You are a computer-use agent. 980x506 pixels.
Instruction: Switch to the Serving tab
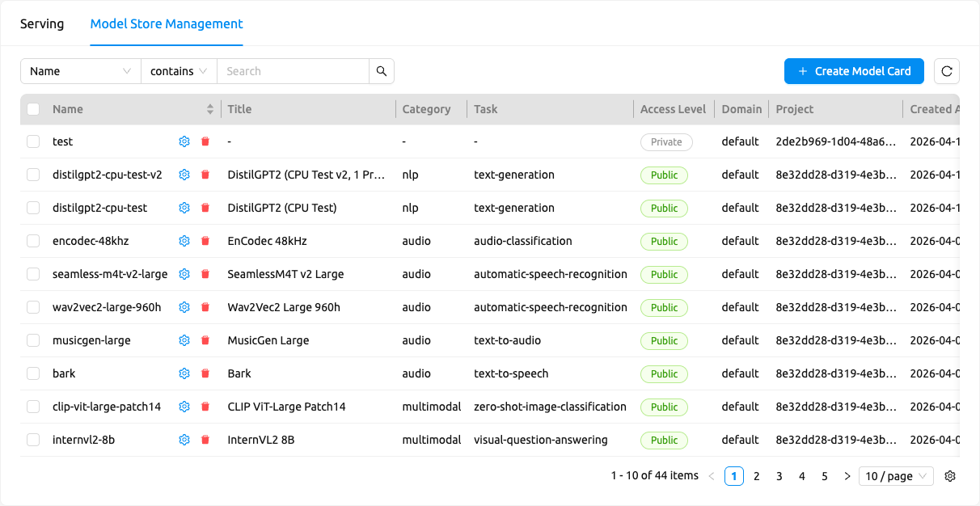(42, 23)
